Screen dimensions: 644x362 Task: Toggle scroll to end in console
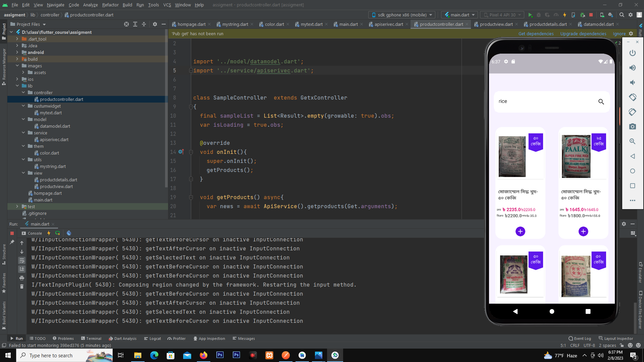tap(22, 269)
